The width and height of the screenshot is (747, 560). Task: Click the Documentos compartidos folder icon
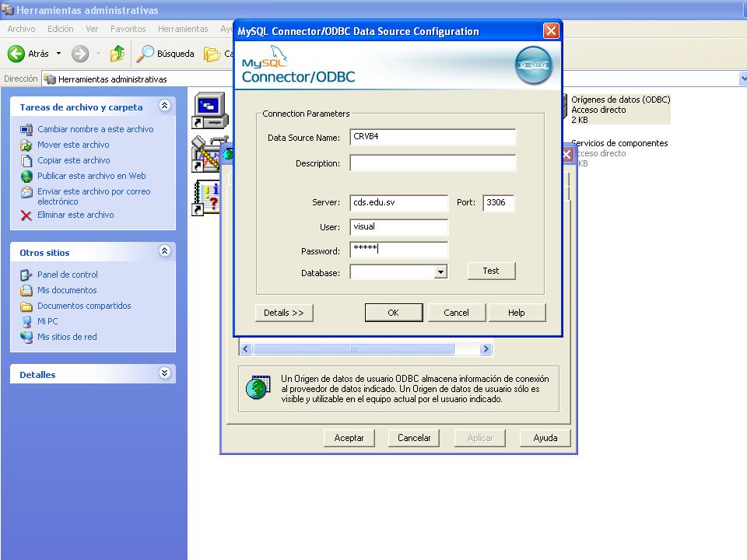tap(26, 306)
